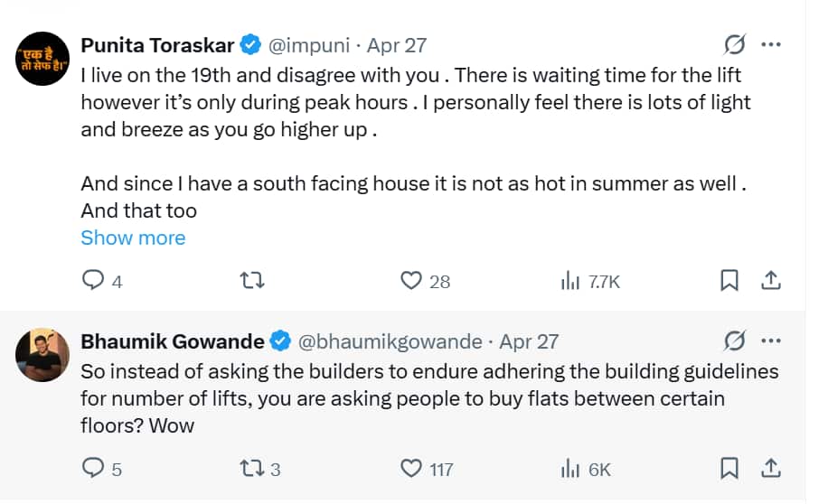View analytics for Punita's 7.7K views
This screenshot has width=828, height=504.
point(570,282)
